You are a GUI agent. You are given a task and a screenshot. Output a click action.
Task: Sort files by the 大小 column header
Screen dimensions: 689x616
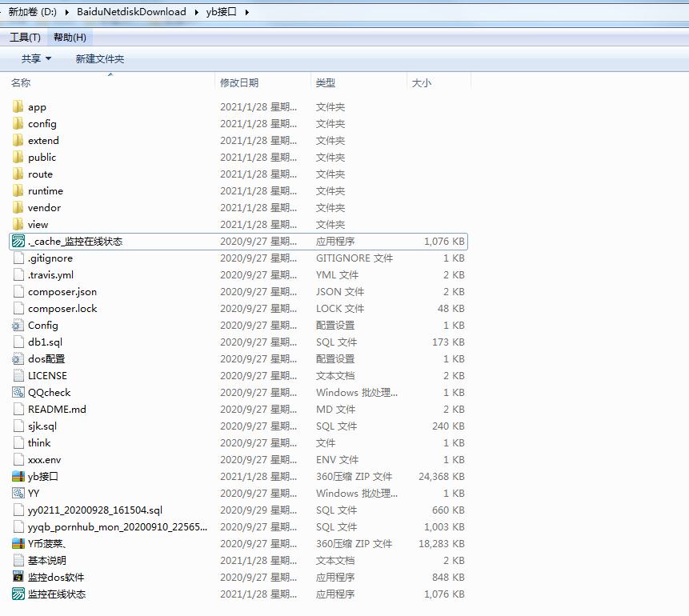point(421,83)
